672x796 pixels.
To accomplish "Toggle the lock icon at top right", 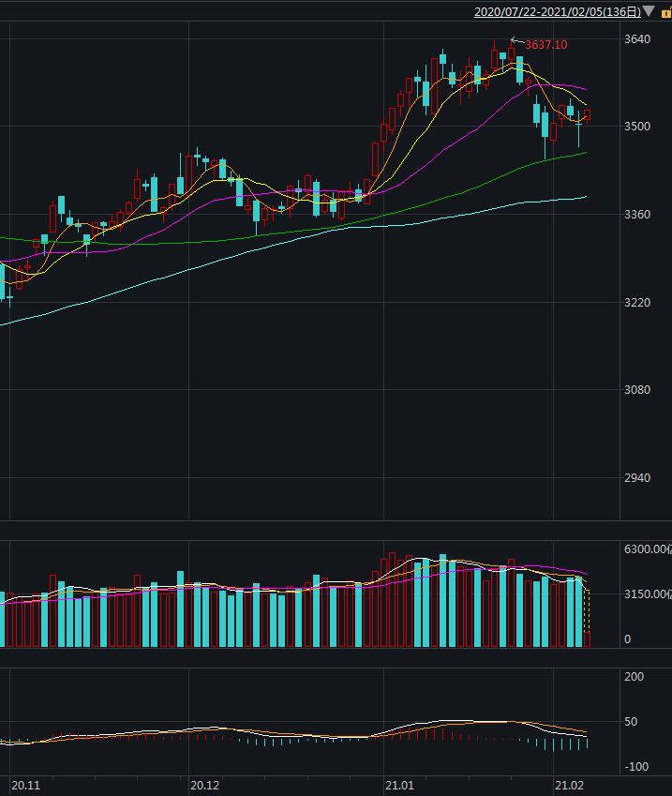I will 665,12.
